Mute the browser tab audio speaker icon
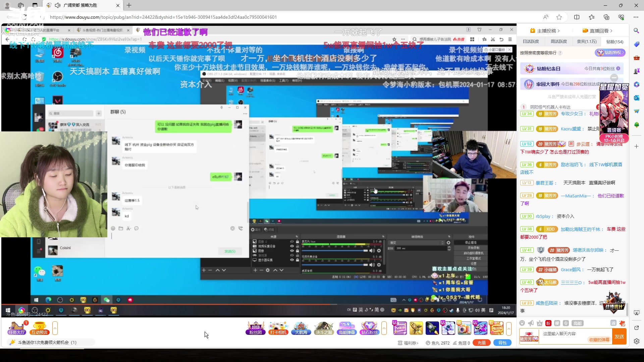Image resolution: width=644 pixels, height=362 pixels. point(57,5)
